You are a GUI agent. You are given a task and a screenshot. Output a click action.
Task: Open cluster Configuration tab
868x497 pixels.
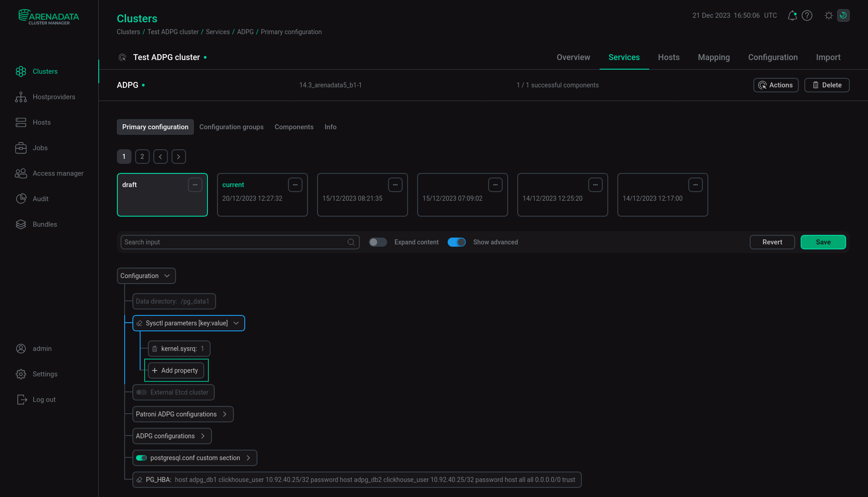[773, 57]
